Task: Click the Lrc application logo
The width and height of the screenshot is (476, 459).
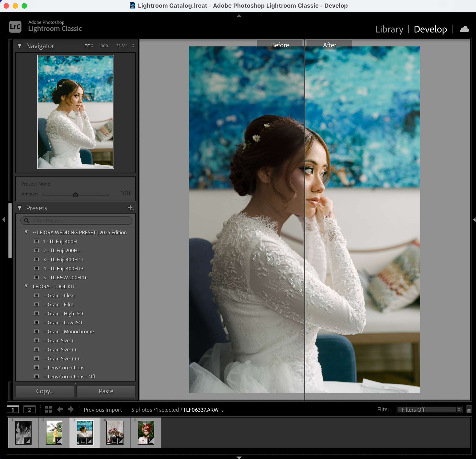Action: tap(15, 27)
